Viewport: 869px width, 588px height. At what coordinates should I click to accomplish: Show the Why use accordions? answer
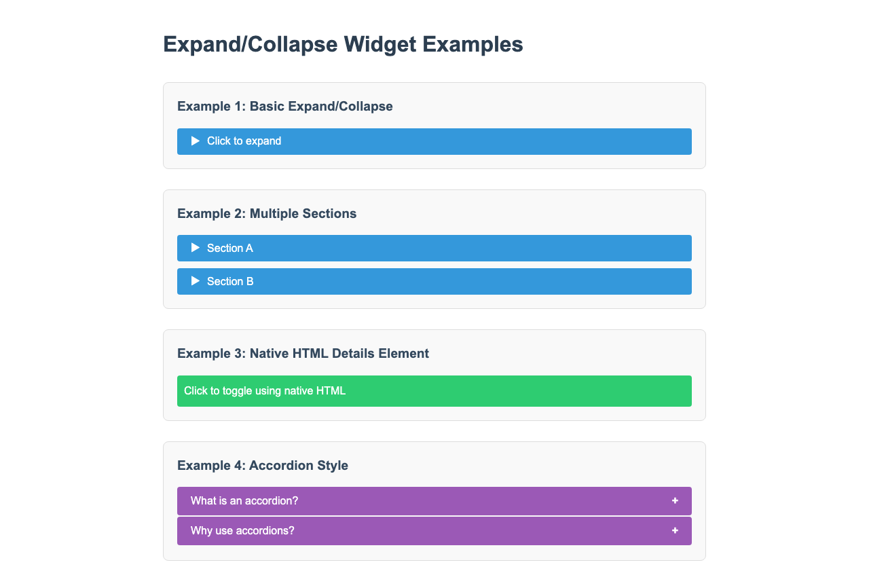pyautogui.click(x=242, y=531)
